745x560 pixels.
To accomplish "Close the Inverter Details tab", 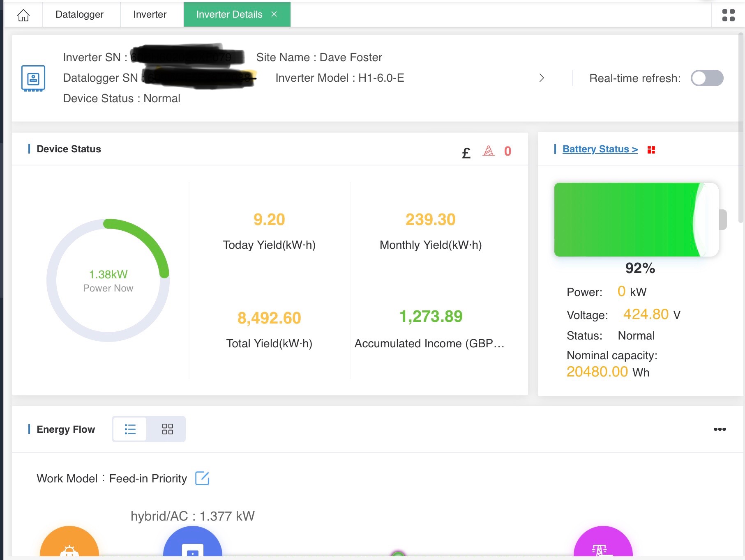I will click(274, 14).
